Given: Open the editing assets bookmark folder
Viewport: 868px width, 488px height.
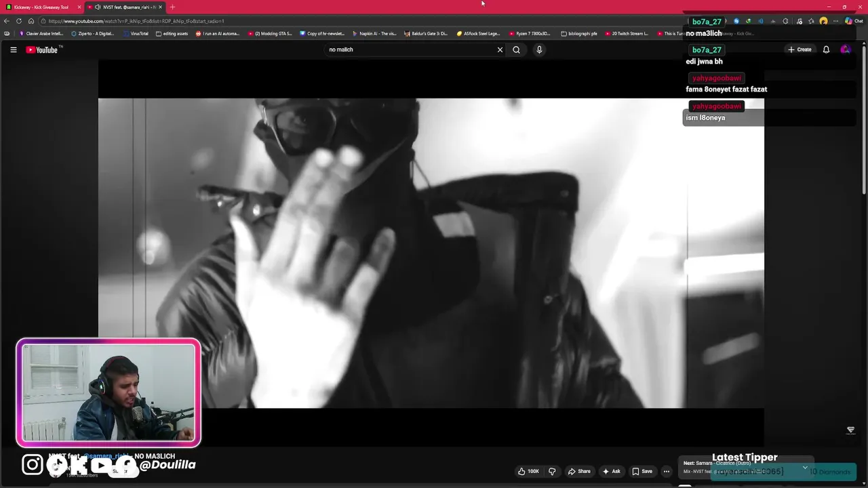Looking at the screenshot, I should tap(172, 33).
